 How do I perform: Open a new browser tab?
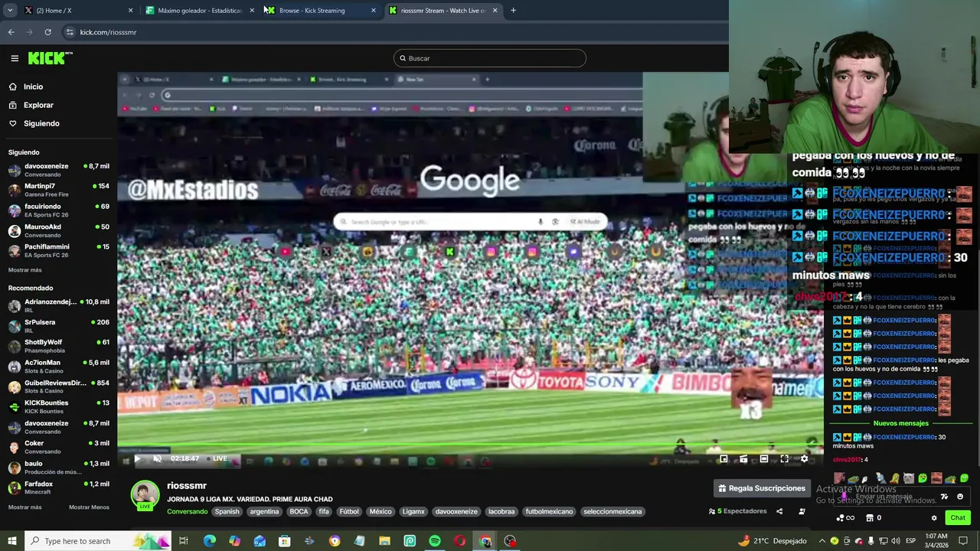(513, 10)
